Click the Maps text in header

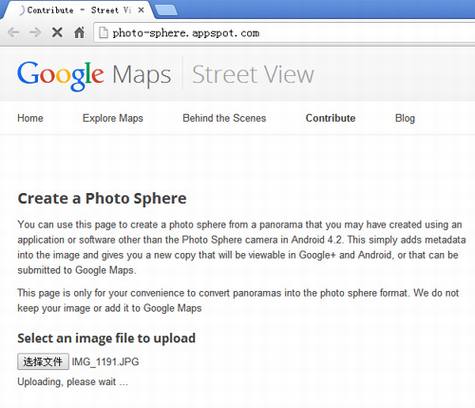(142, 75)
